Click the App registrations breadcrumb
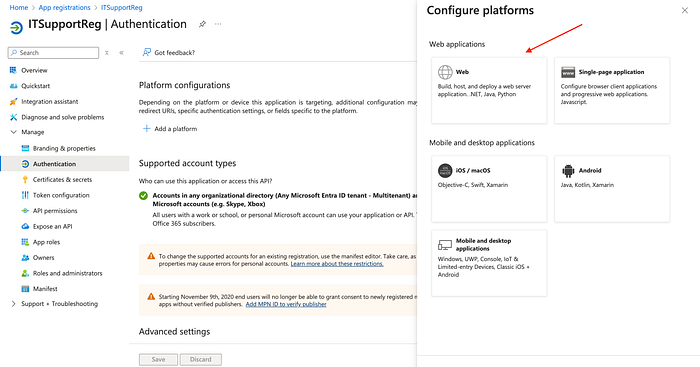Image resolution: width=700 pixels, height=367 pixels. pos(64,8)
